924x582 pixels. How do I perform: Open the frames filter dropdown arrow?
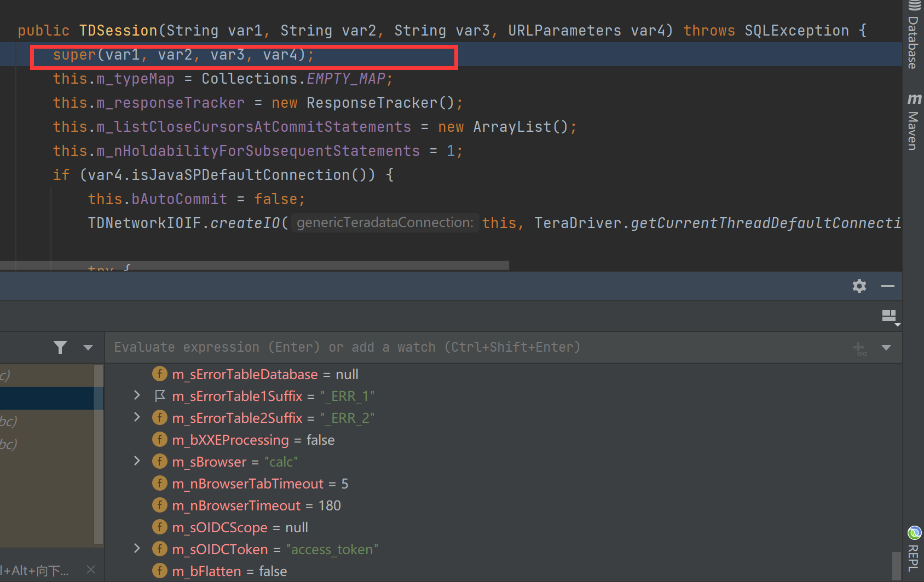pos(88,347)
